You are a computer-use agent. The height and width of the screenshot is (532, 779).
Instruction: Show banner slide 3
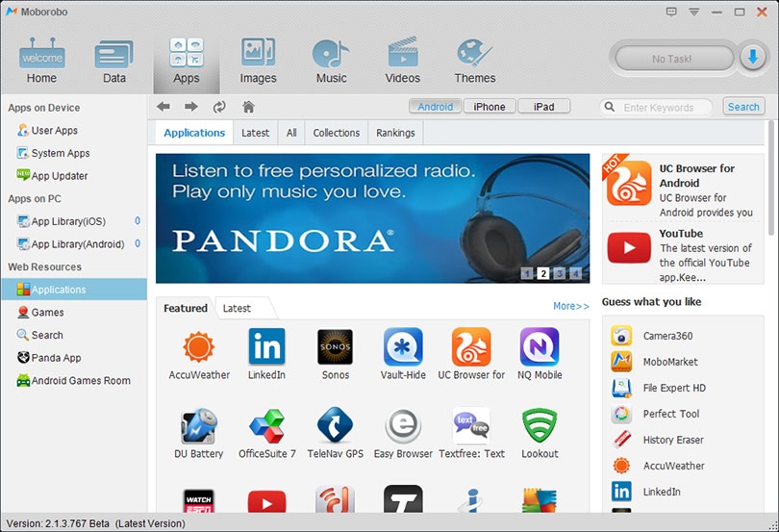(560, 273)
